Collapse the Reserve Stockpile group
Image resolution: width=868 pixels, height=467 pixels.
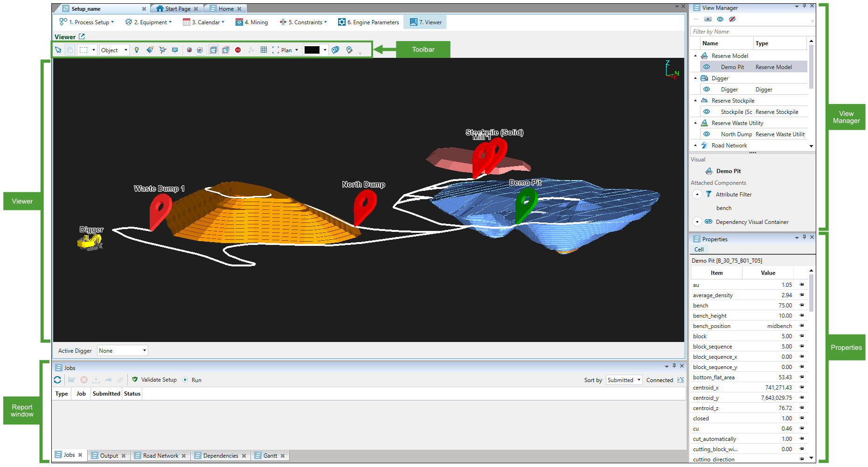click(x=695, y=101)
